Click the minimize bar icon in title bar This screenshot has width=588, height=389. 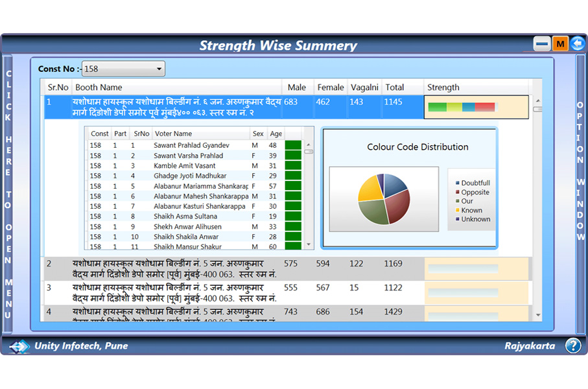pos(542,44)
